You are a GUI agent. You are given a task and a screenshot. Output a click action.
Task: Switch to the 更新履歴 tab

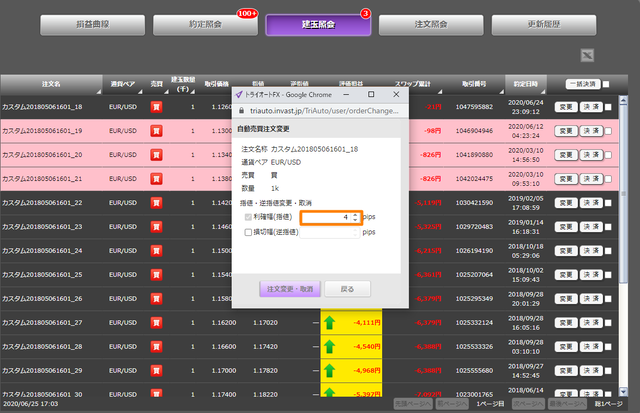[x=544, y=25]
